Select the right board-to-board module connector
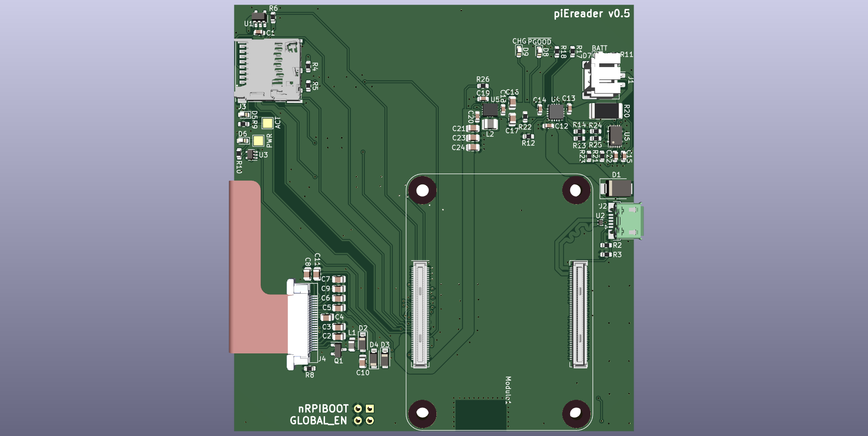Image resolution: width=868 pixels, height=436 pixels. tap(579, 314)
